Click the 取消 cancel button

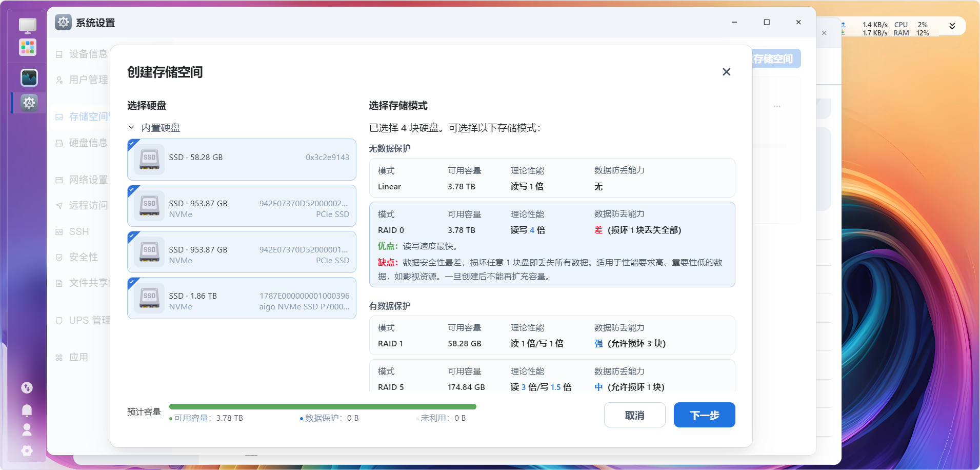point(634,415)
